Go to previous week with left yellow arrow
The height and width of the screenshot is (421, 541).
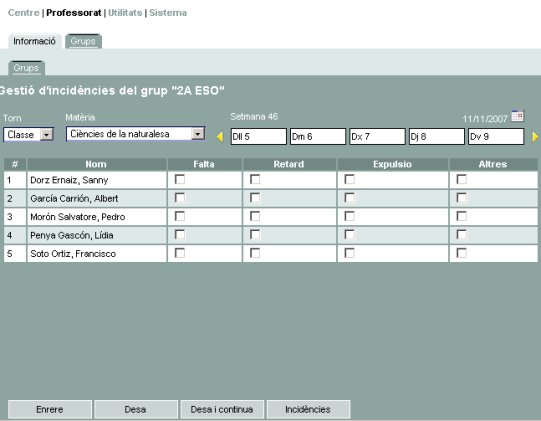(220, 137)
